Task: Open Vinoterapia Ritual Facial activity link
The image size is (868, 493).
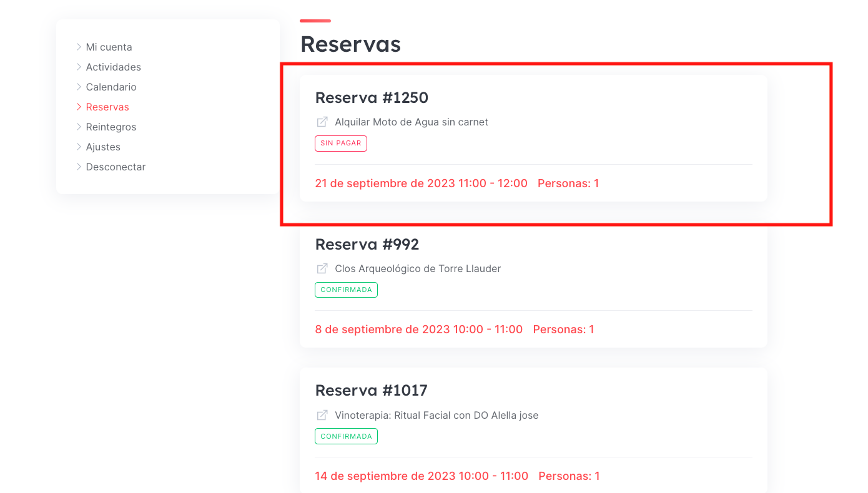Action: (x=436, y=416)
